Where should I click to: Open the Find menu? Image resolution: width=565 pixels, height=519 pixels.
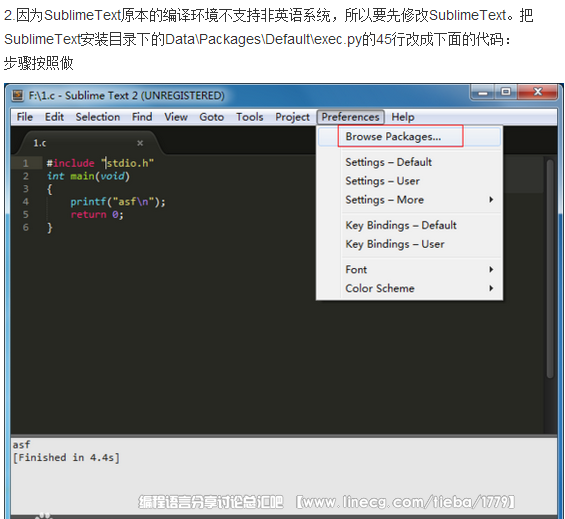coord(142,117)
